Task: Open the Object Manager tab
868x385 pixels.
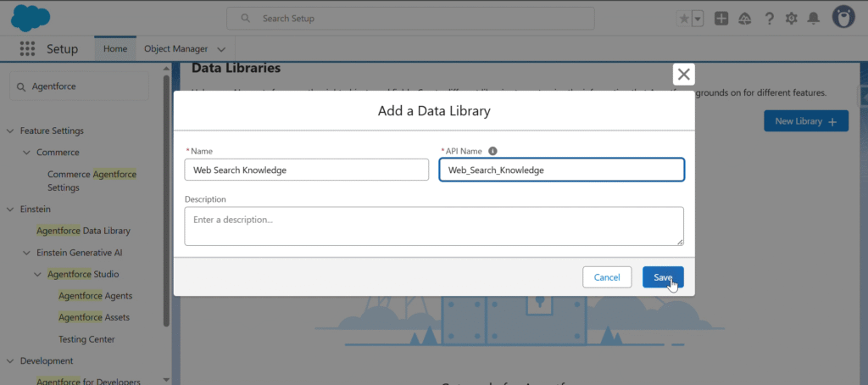Action: click(176, 48)
